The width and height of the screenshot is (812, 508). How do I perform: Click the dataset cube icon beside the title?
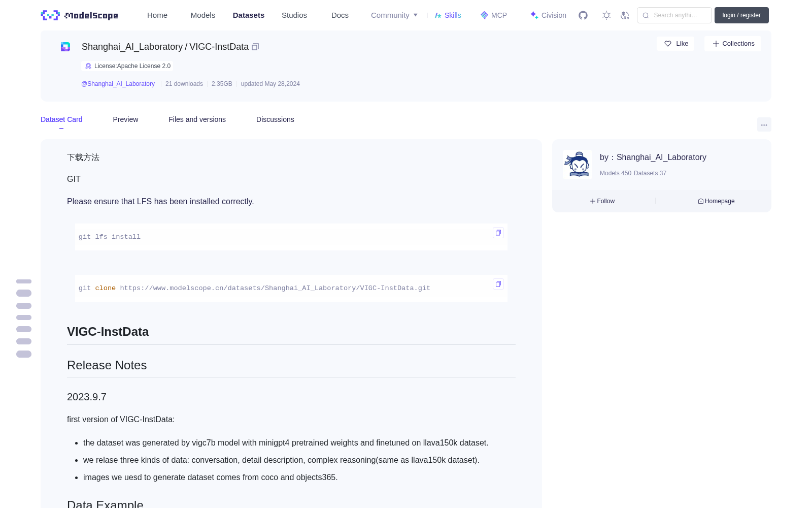click(x=65, y=47)
